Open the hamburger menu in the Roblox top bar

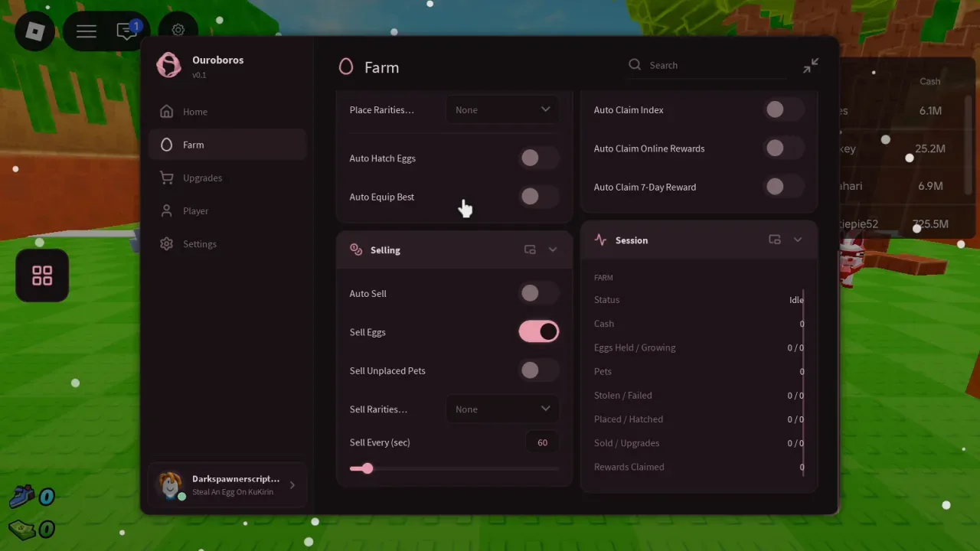87,31
